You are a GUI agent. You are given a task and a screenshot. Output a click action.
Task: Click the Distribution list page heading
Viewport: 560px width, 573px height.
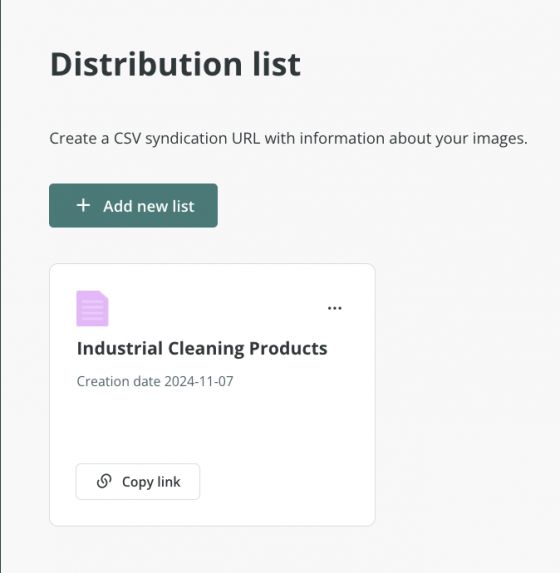click(175, 64)
